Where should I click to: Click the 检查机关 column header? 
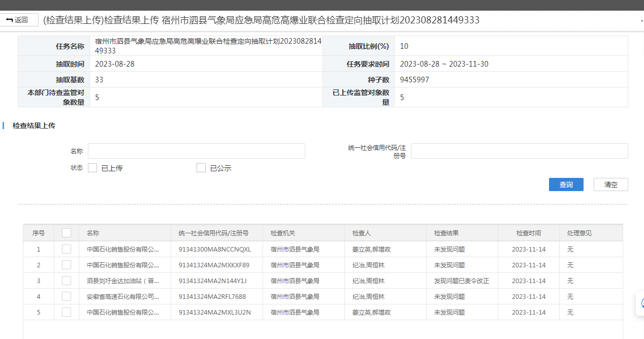pos(304,233)
